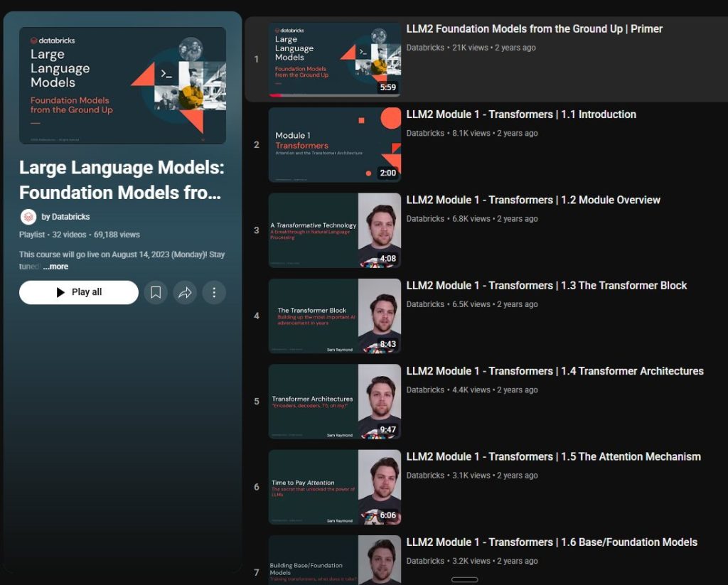Screen dimensions: 728x585
Task: Click the Module 1 Transformers intro thumbnail
Action: point(334,144)
